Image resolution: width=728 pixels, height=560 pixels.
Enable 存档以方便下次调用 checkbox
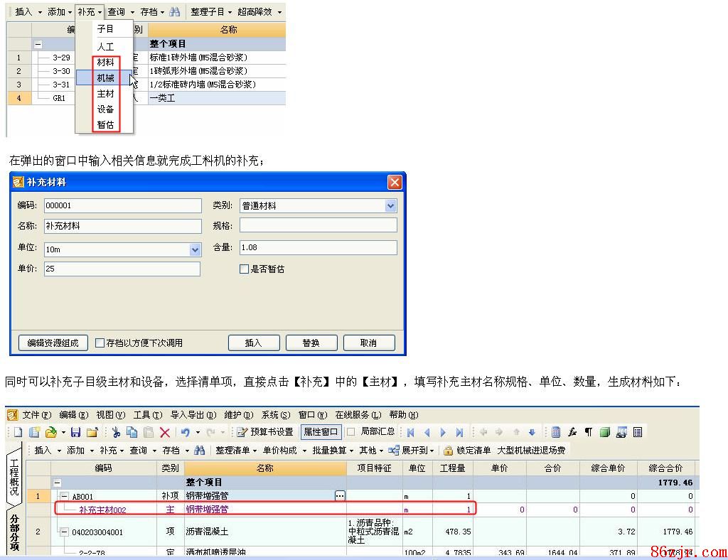(x=100, y=343)
